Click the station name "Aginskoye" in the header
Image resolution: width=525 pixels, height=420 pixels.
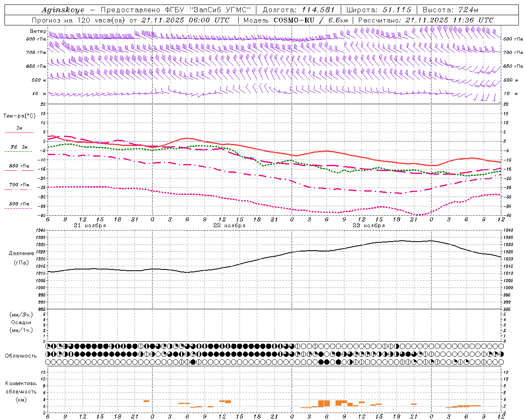63,10
